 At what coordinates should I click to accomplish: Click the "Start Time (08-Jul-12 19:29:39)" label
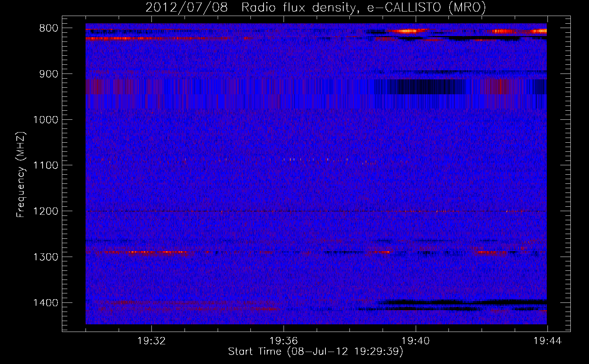coord(316,352)
